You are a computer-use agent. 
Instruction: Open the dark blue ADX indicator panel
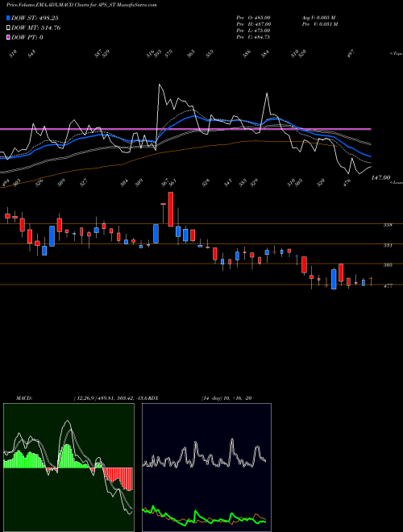click(206, 468)
